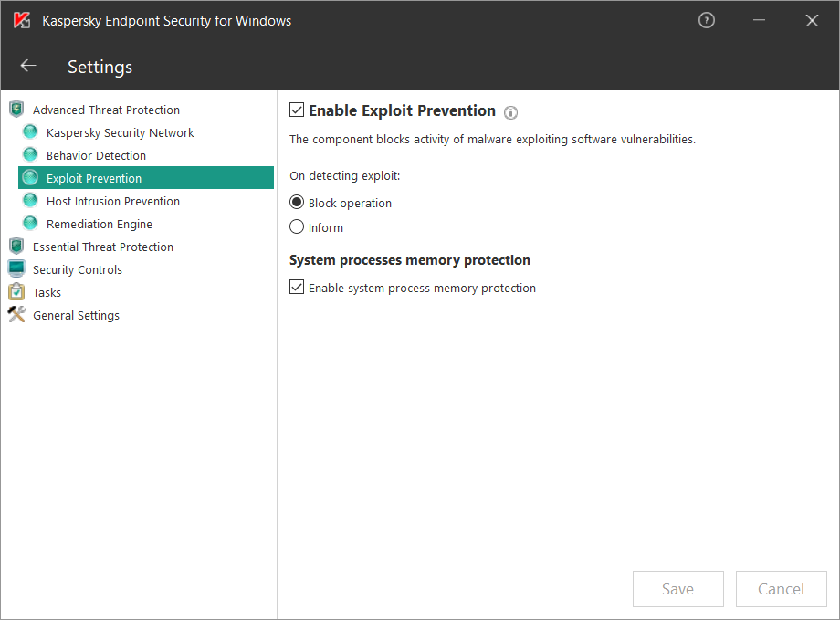Expand the Essential Threat Protection section
The image size is (840, 620).
[x=103, y=247]
